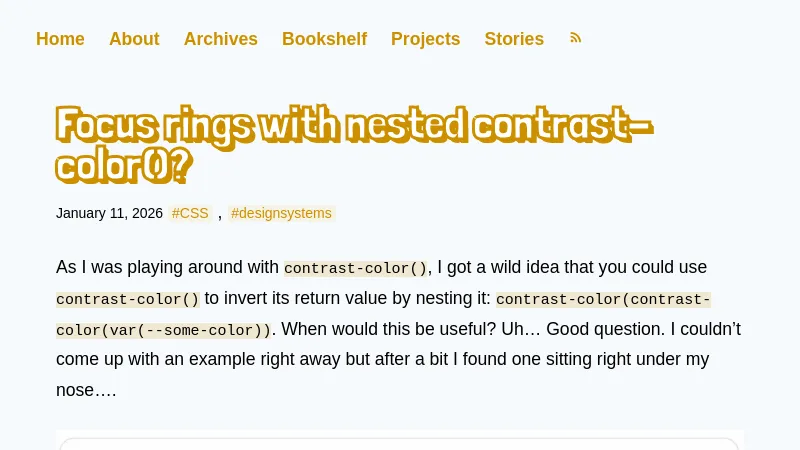
Task: Click the January 11, 2026 date
Action: coord(109,213)
